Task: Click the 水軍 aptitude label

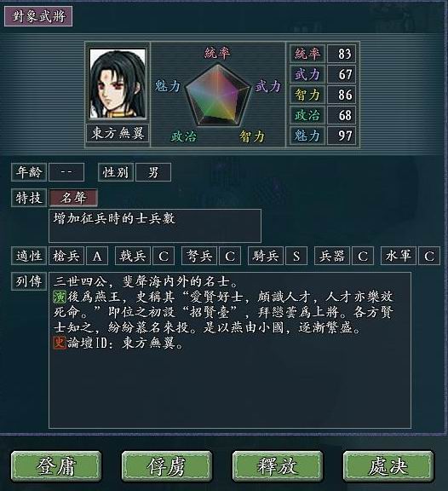Action: click(x=399, y=256)
